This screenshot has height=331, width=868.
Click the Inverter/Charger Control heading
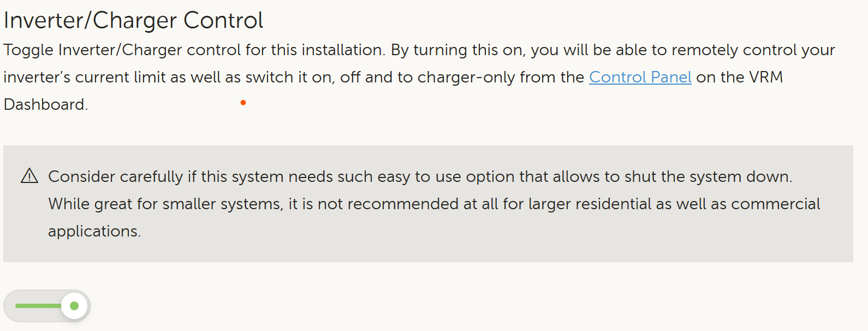point(133,21)
